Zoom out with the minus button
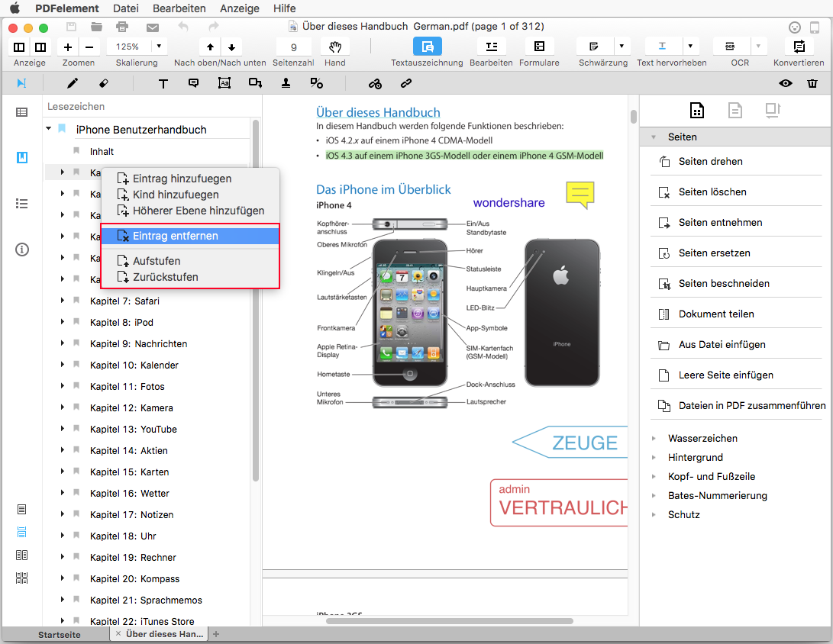Screen dimensions: 833x644 click(89, 47)
